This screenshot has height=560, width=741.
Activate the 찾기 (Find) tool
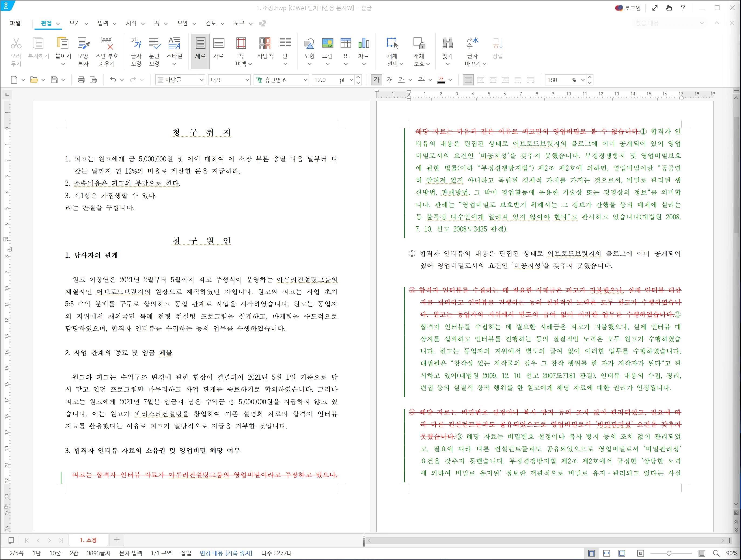tap(447, 50)
